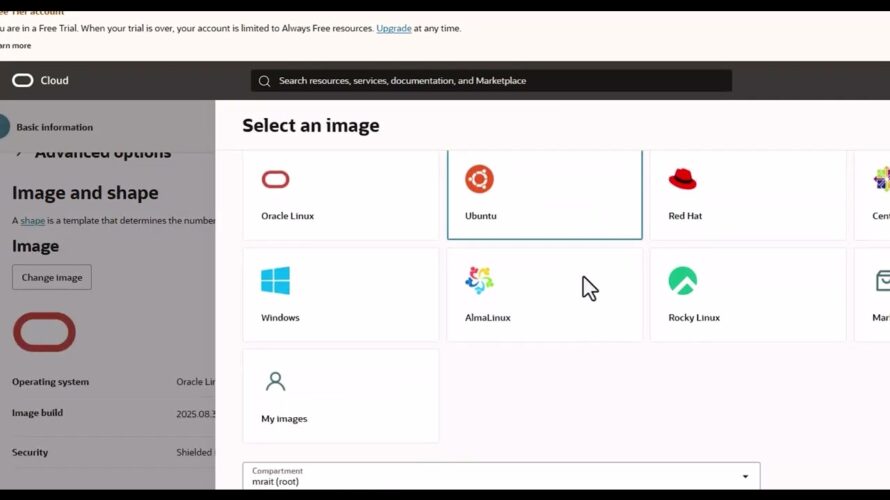Click the Rocky Linux label
Screen dimensions: 890x500
point(694,317)
